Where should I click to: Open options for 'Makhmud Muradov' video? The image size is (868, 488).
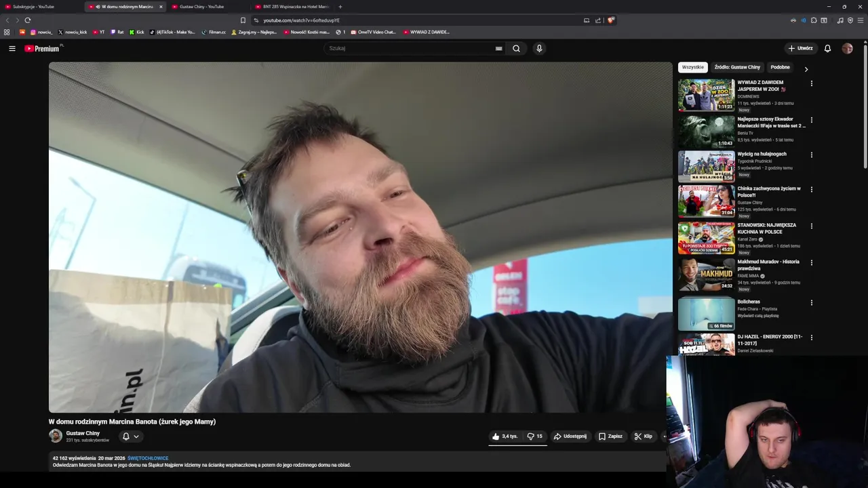click(x=811, y=262)
